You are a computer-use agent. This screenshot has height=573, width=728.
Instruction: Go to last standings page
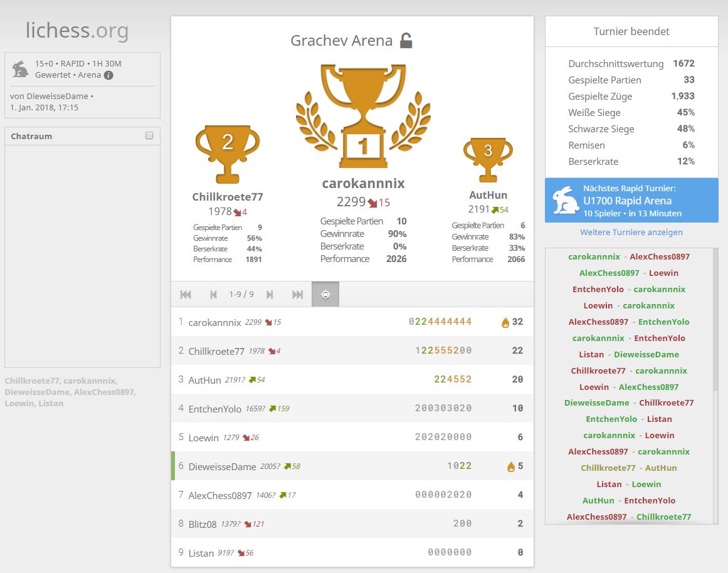click(298, 295)
